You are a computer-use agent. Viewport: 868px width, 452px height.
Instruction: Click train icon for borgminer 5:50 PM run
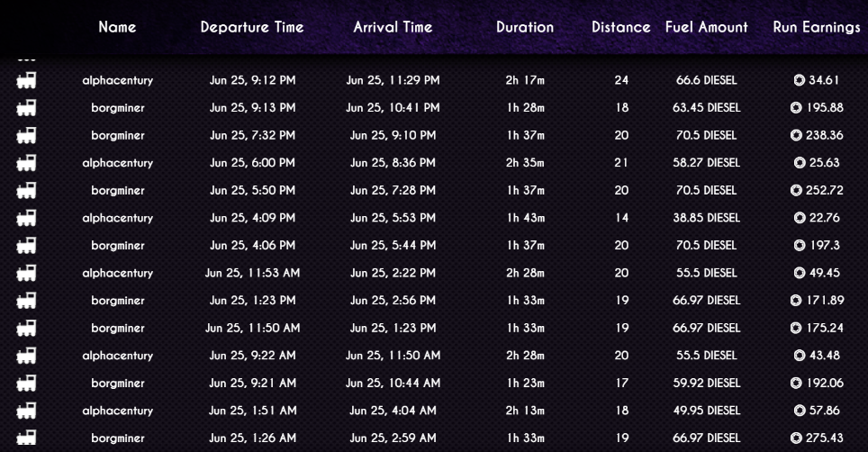click(26, 190)
